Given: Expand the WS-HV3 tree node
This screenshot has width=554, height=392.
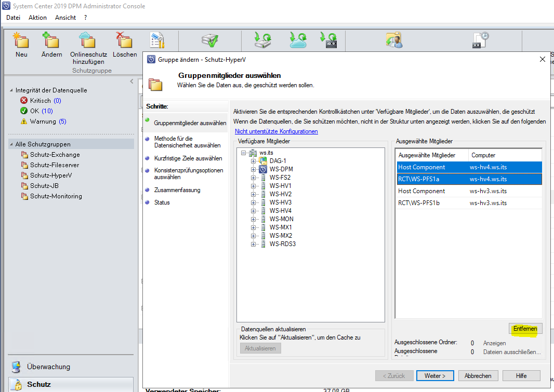Looking at the screenshot, I should click(x=253, y=202).
